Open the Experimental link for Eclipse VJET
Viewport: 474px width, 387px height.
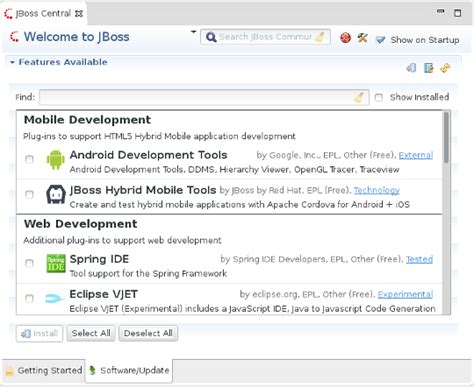click(405, 294)
